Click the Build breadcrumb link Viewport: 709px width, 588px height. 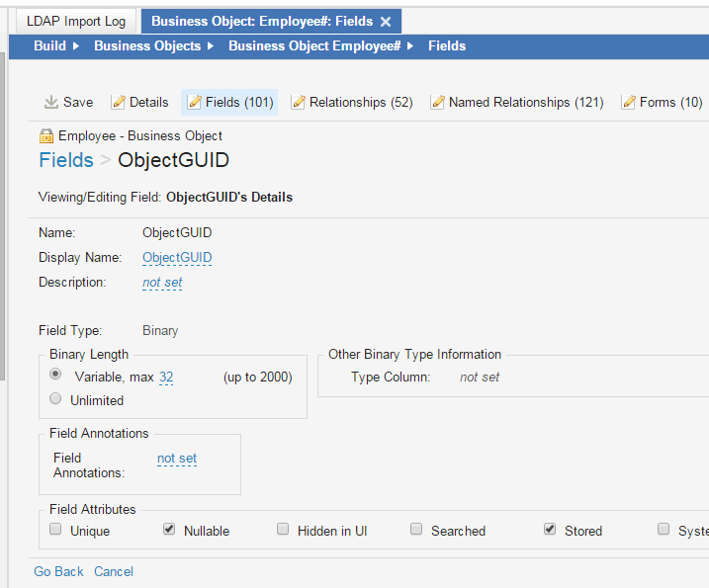pos(49,46)
